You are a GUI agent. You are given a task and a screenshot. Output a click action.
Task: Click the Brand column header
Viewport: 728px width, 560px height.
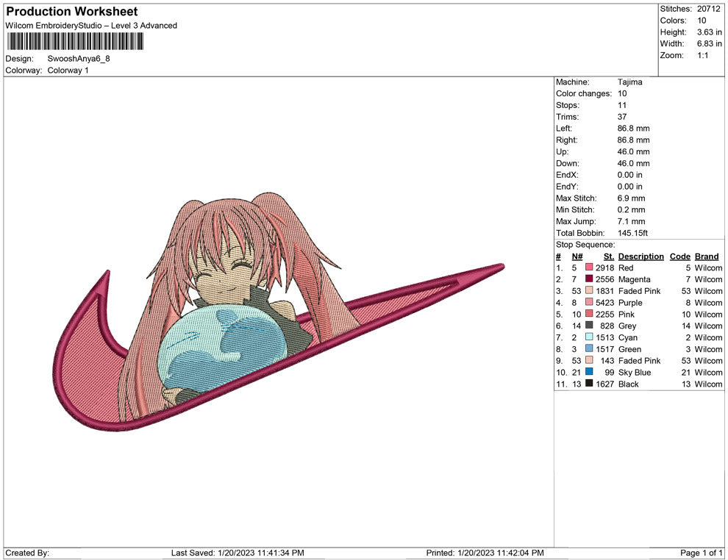point(707,256)
